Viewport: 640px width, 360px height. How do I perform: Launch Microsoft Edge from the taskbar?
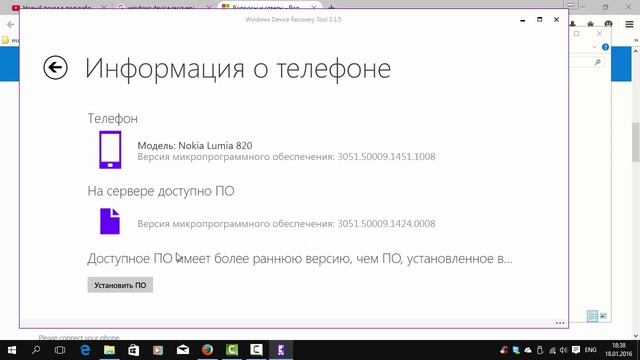85,350
